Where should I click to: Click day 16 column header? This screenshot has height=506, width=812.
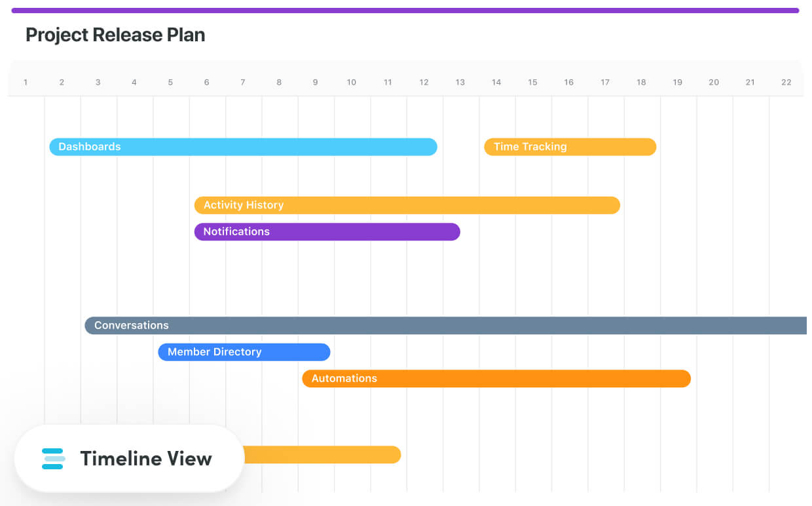pyautogui.click(x=568, y=83)
